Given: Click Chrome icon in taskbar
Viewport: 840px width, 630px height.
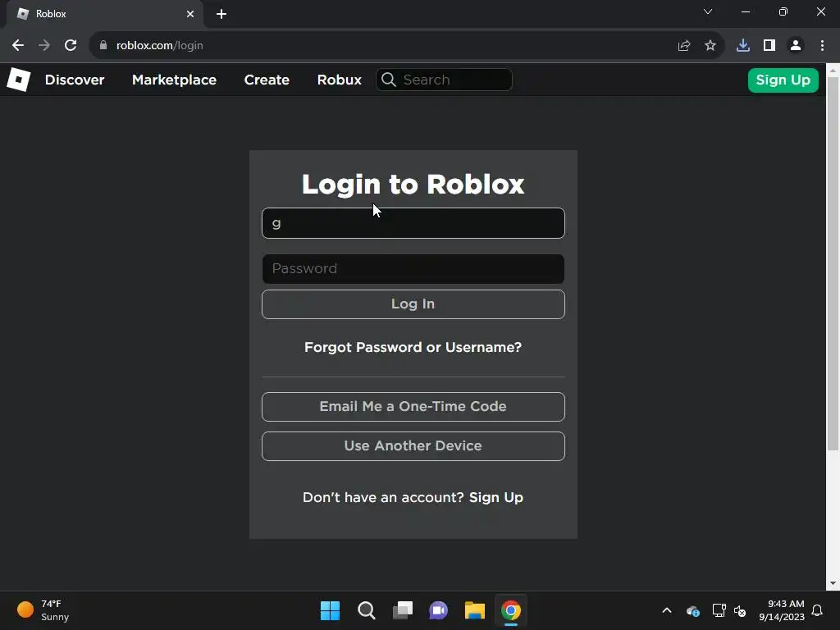Looking at the screenshot, I should (x=511, y=610).
